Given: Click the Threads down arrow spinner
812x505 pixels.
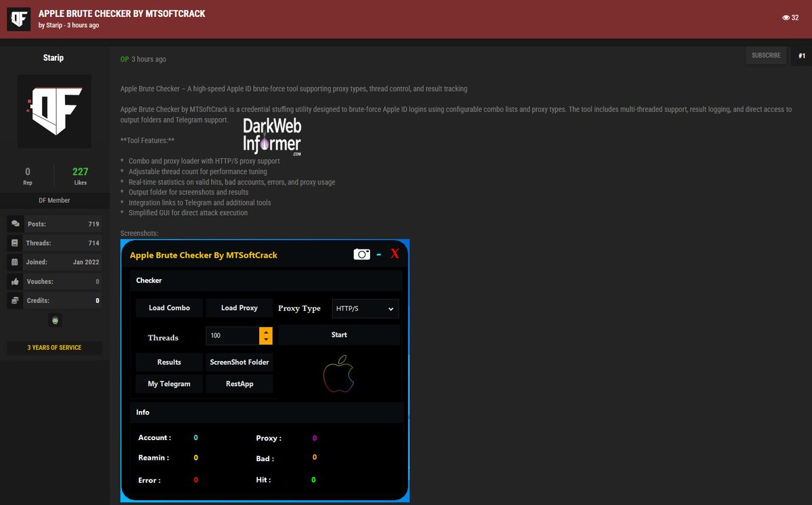Looking at the screenshot, I should 266,339.
